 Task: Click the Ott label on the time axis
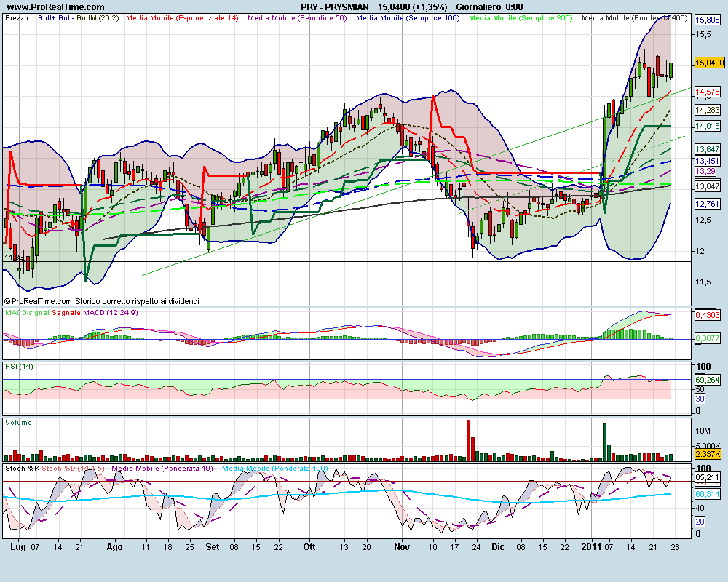click(x=309, y=547)
